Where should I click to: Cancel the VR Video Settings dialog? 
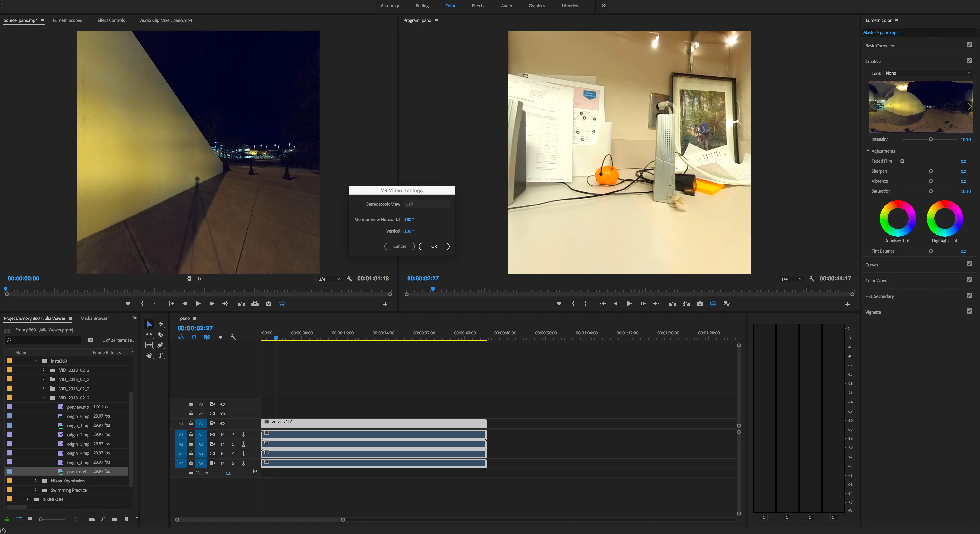coord(399,246)
